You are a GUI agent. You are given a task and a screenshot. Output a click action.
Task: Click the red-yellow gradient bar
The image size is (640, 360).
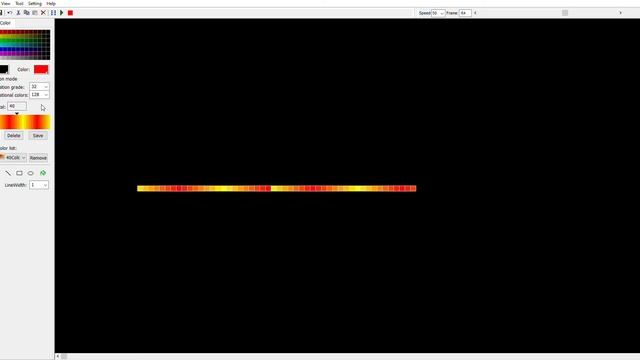point(25,122)
